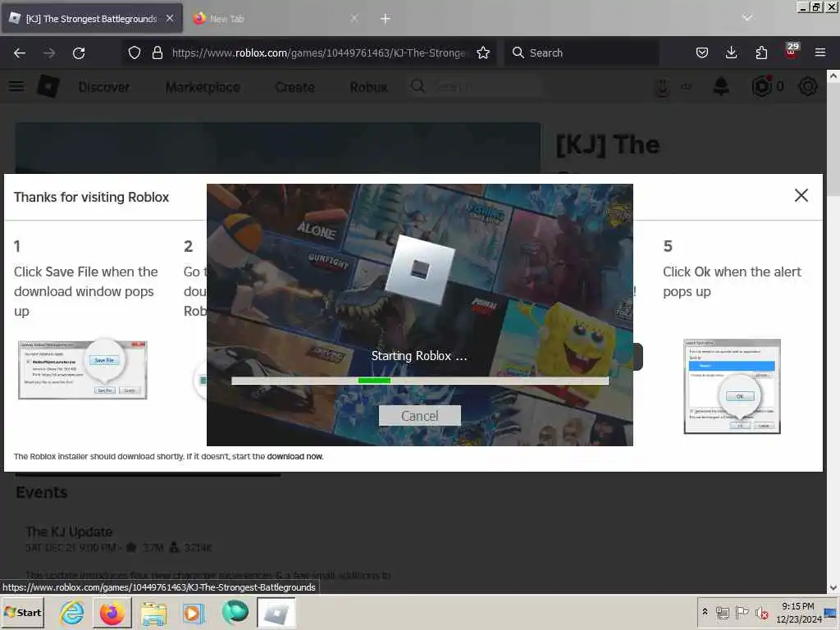Close the KJ The Strongest Battlegrounds tab

click(x=169, y=18)
